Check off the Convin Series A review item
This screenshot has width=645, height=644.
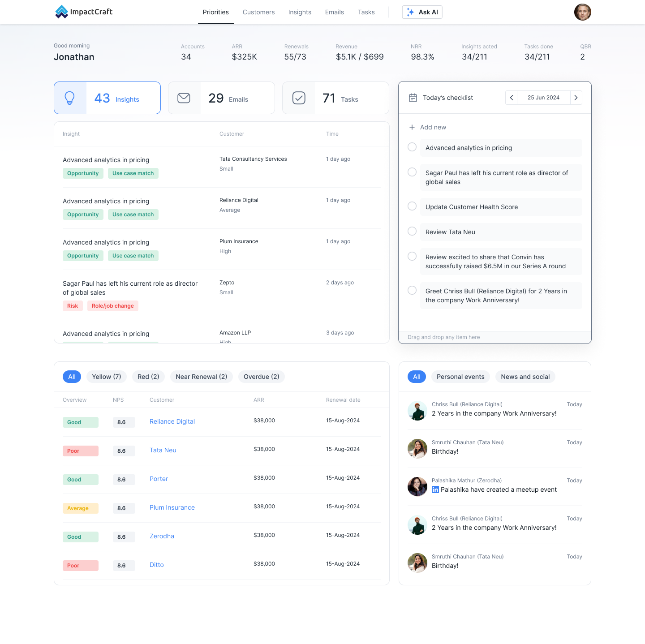(x=412, y=256)
